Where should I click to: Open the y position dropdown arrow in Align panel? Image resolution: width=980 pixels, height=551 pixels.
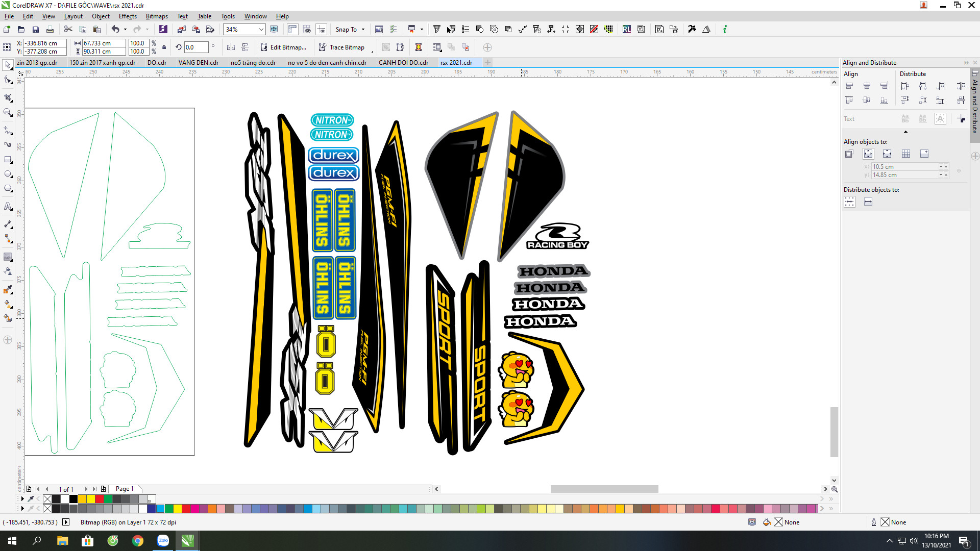941,175
